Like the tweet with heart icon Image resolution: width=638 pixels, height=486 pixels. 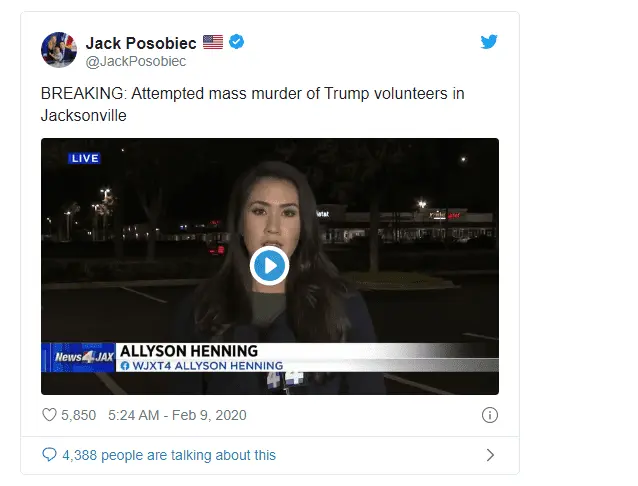click(49, 415)
